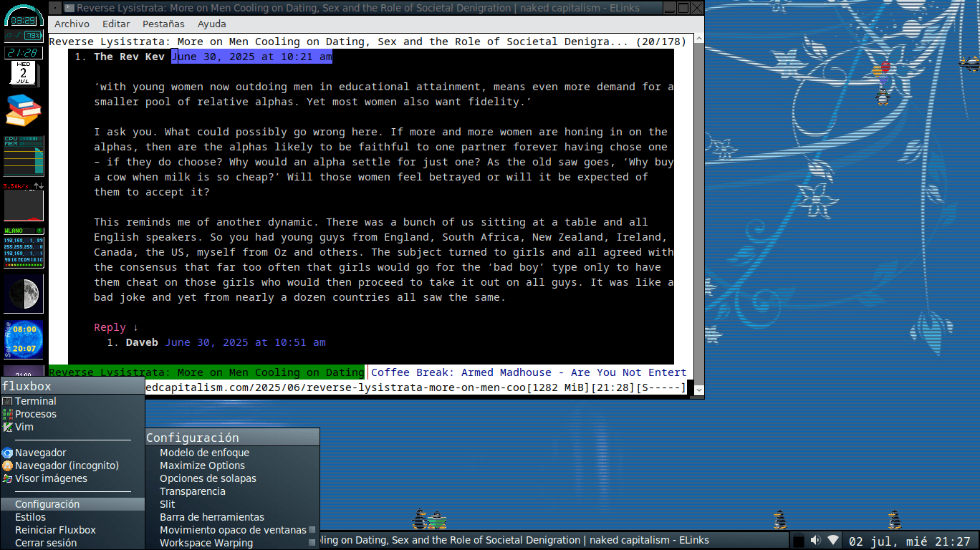
Task: Open the Ayuda menu
Action: click(212, 24)
